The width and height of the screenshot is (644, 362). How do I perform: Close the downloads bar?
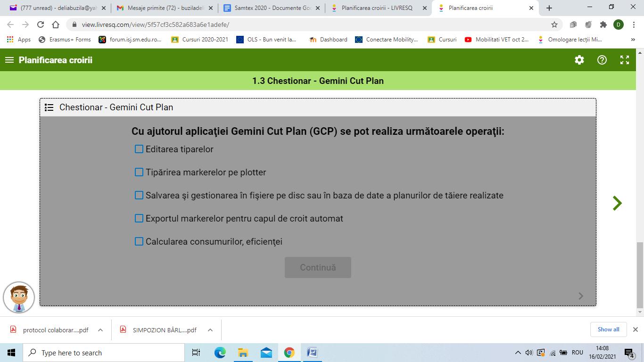tap(635, 329)
